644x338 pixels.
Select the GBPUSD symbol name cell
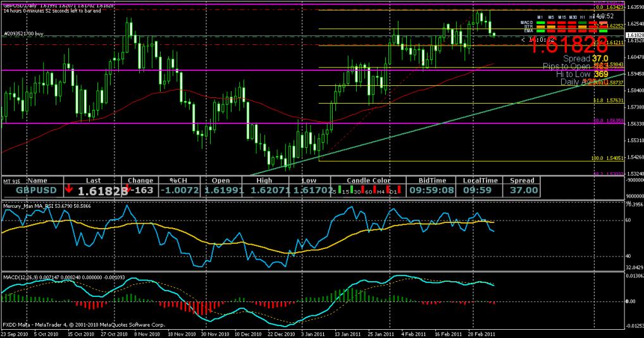pos(36,190)
